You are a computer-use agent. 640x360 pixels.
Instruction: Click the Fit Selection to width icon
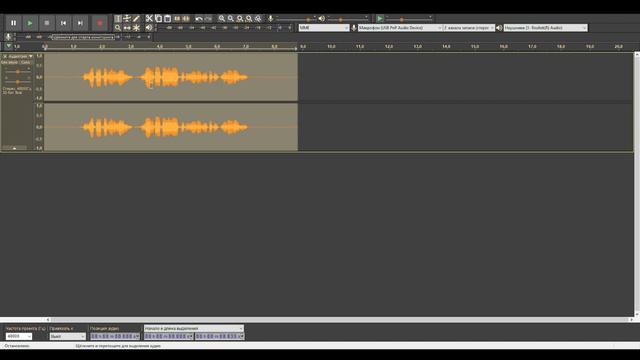240,18
